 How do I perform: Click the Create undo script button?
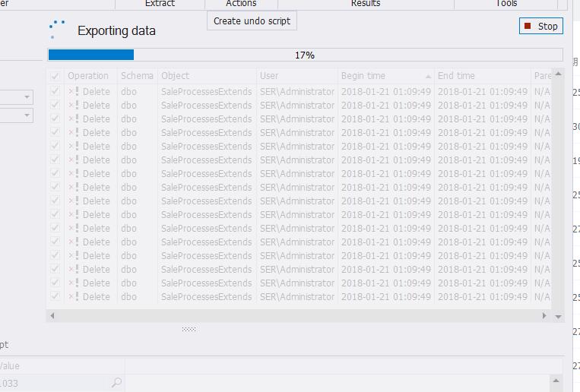(x=252, y=21)
